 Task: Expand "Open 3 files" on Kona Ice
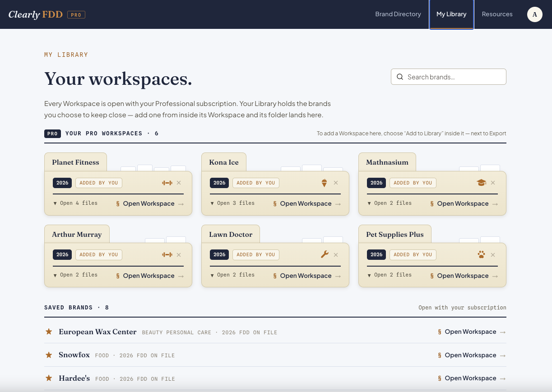coord(232,203)
